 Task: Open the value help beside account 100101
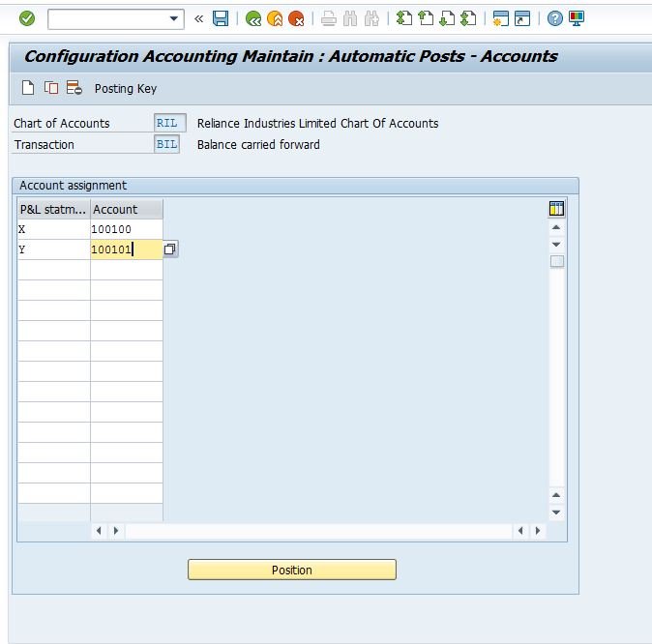click(169, 249)
